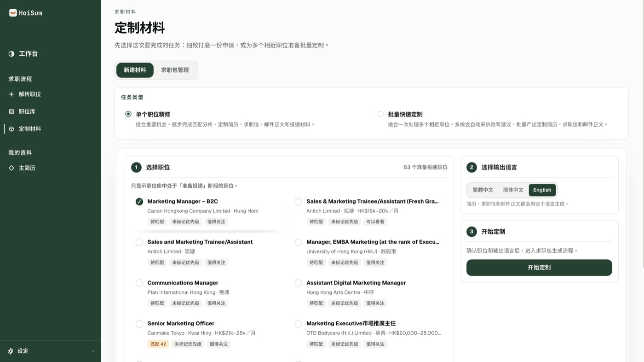644x362 pixels.
Task: Click the Senior Marketing Officer title
Action: pos(181,323)
